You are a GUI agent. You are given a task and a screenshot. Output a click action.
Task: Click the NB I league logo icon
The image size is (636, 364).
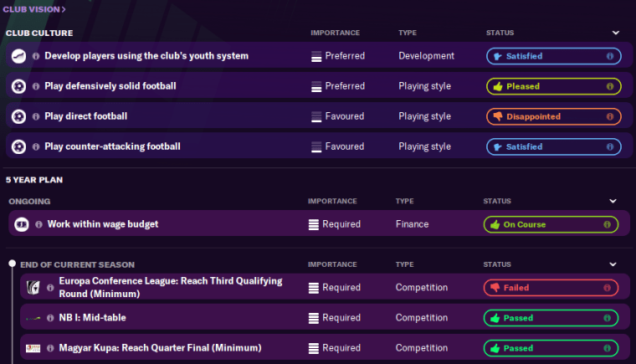[33, 318]
